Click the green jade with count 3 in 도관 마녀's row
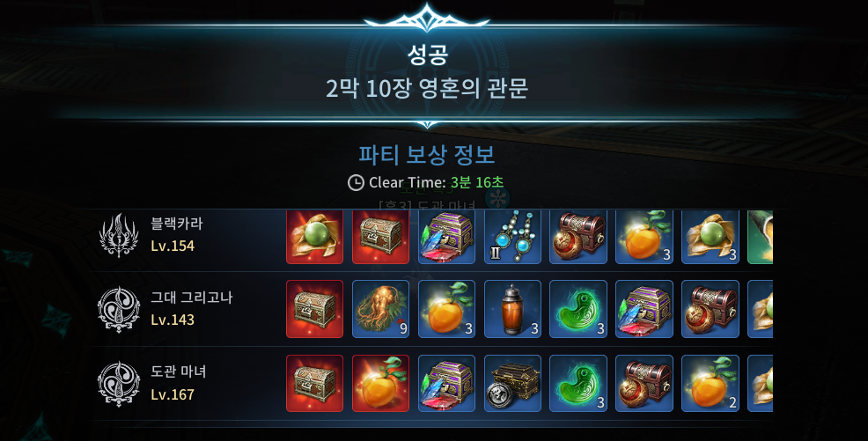The image size is (868, 441). click(x=578, y=384)
